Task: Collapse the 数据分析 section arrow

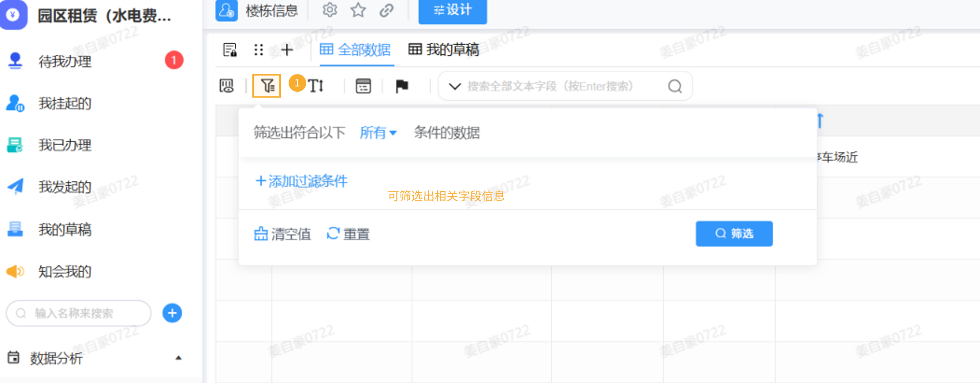Action: (x=178, y=358)
